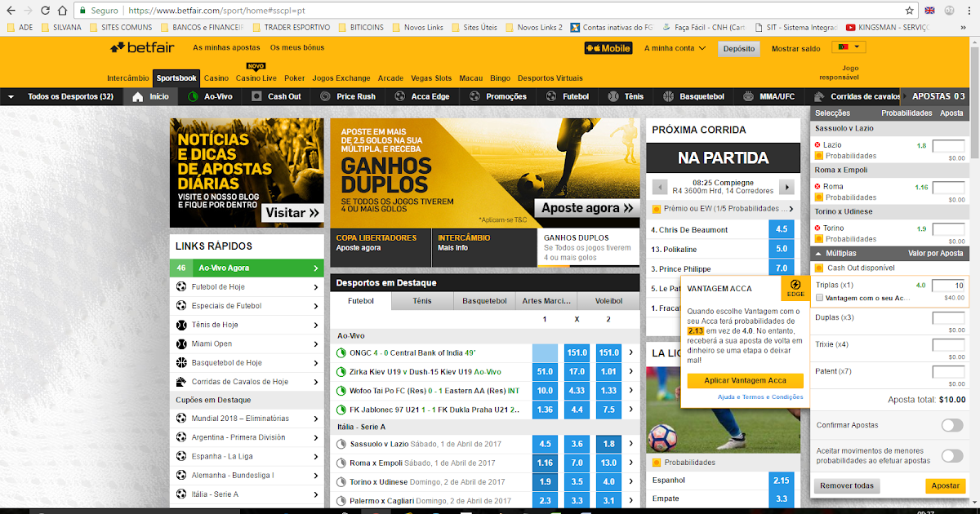Screen dimensions: 980x514
Task: Remove Lazio selection with red X
Action: (817, 145)
